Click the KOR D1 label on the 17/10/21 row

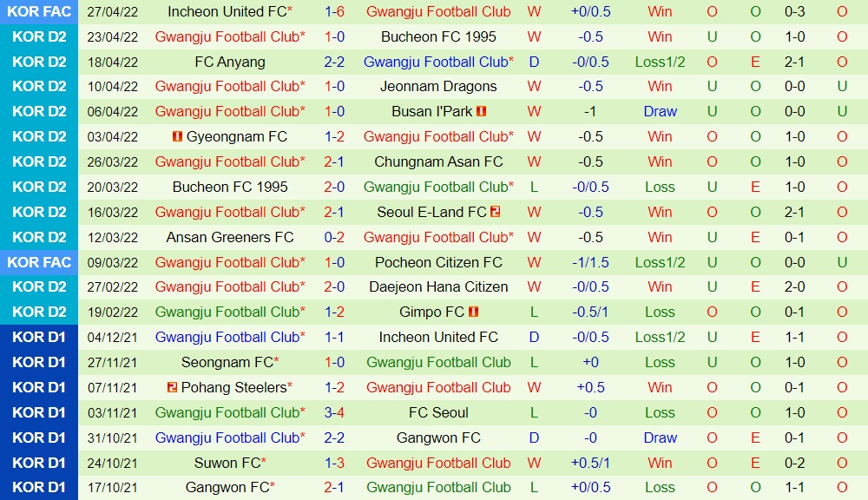click(x=40, y=488)
